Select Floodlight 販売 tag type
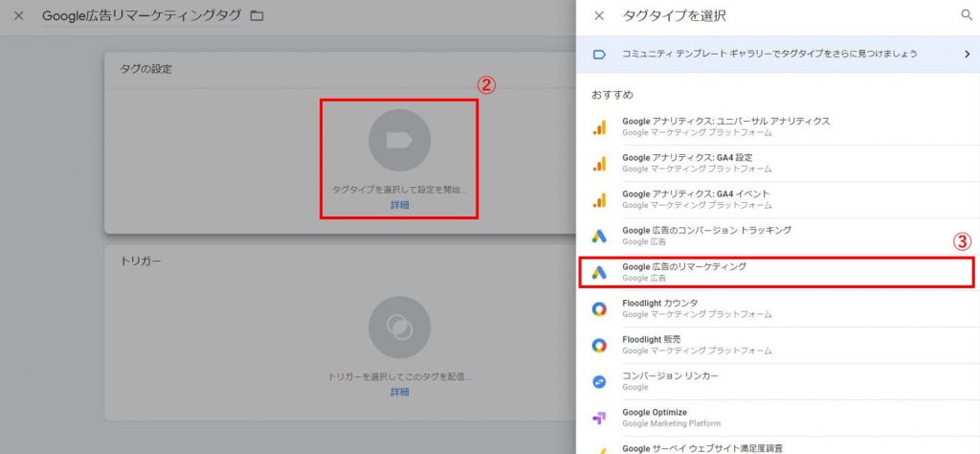The image size is (980, 454). coord(778,345)
